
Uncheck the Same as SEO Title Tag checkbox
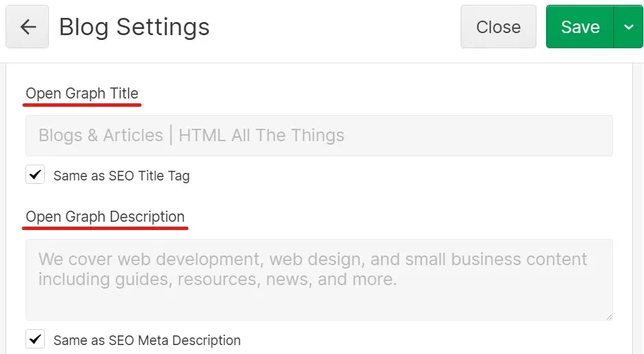[35, 175]
